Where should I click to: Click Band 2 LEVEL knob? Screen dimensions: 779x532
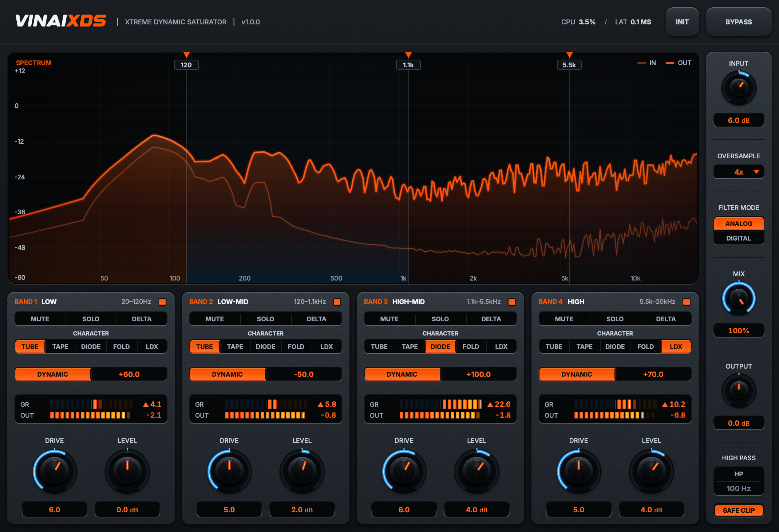tap(302, 472)
